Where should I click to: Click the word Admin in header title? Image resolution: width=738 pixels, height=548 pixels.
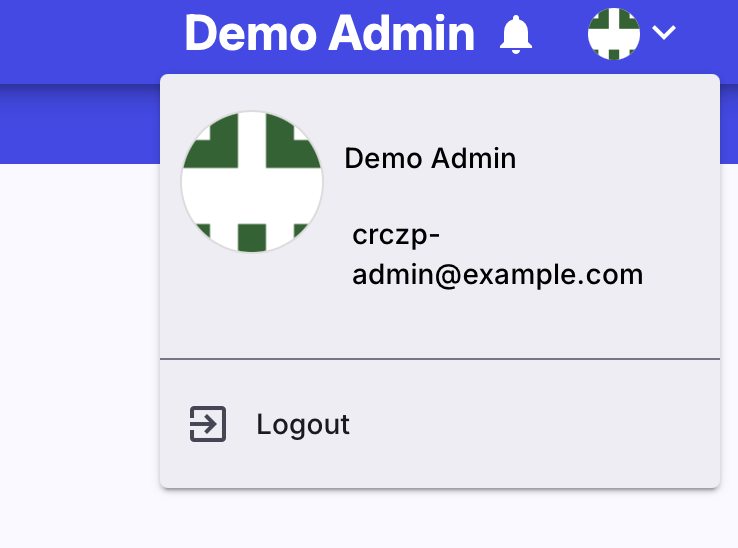tap(401, 33)
